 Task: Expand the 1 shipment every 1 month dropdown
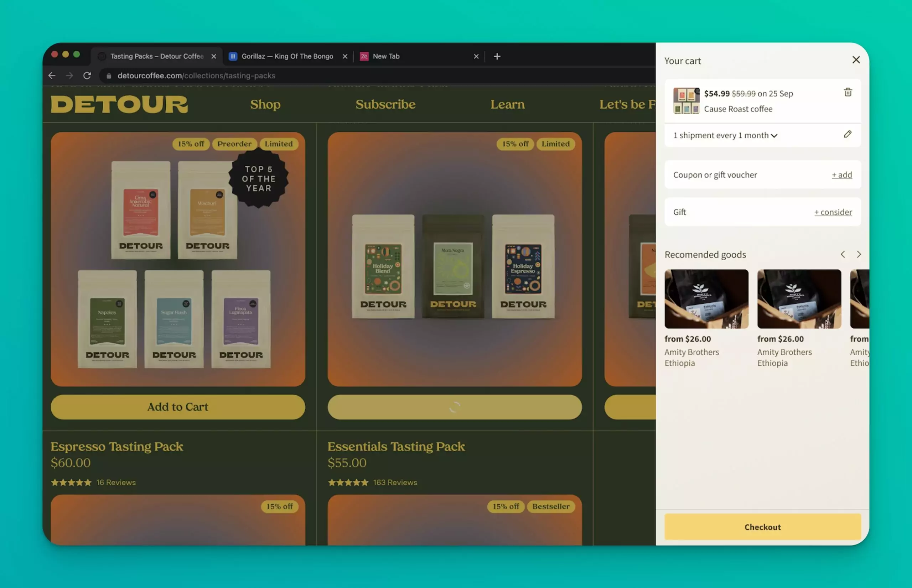pyautogui.click(x=725, y=135)
